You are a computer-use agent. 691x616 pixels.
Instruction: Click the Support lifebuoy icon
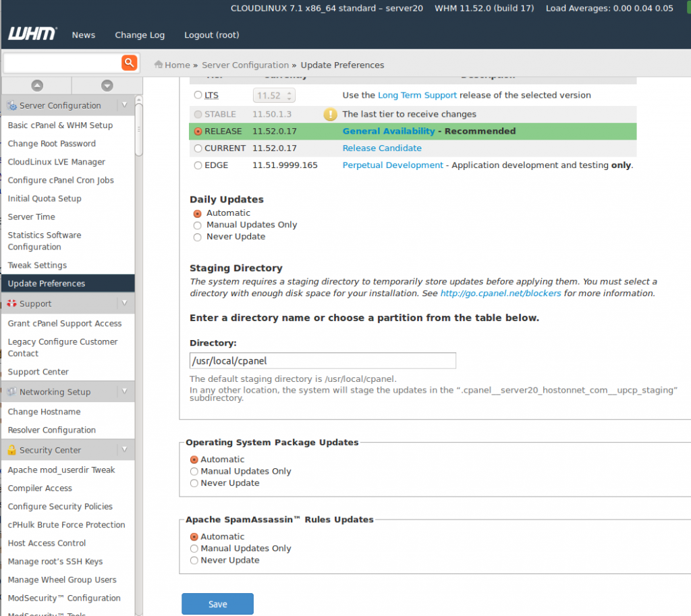click(12, 304)
